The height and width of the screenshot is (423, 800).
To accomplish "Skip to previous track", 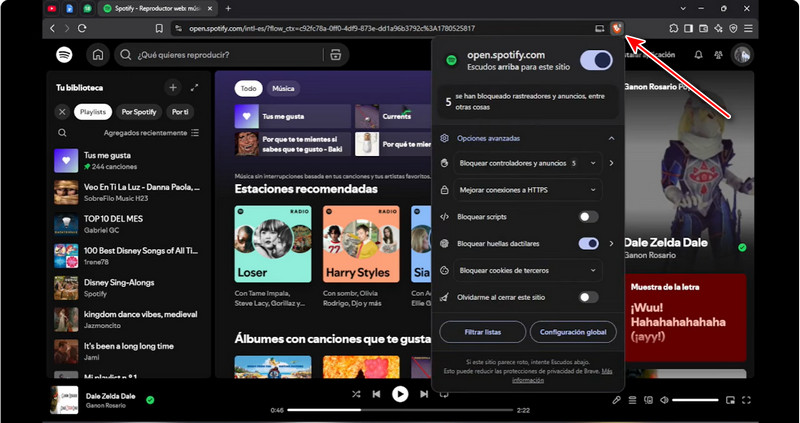I will click(377, 394).
